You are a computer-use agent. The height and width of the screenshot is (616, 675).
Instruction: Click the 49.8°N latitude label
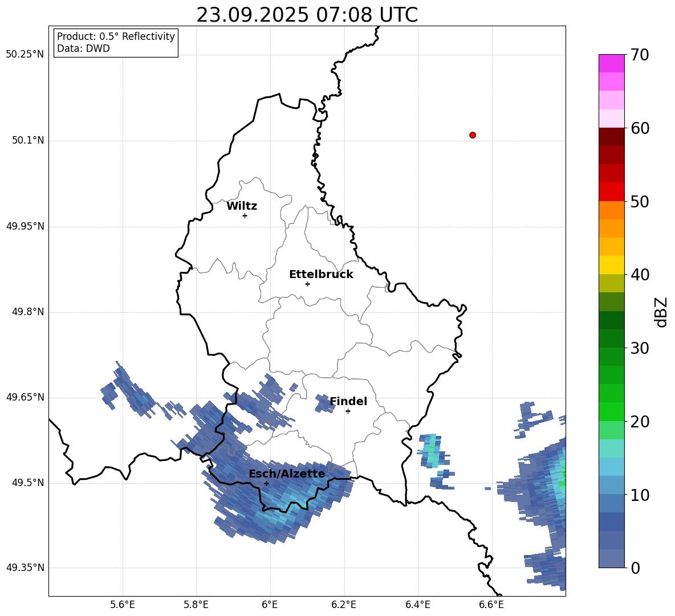[x=28, y=312]
